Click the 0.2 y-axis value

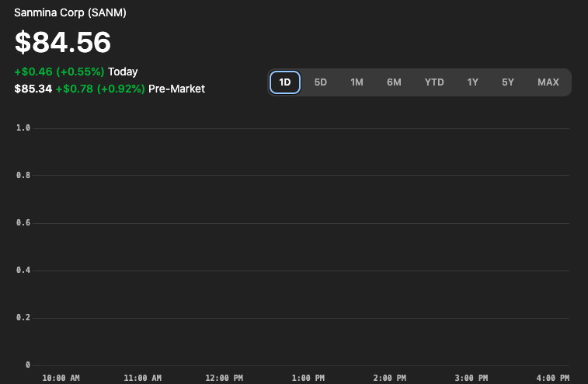(23, 318)
